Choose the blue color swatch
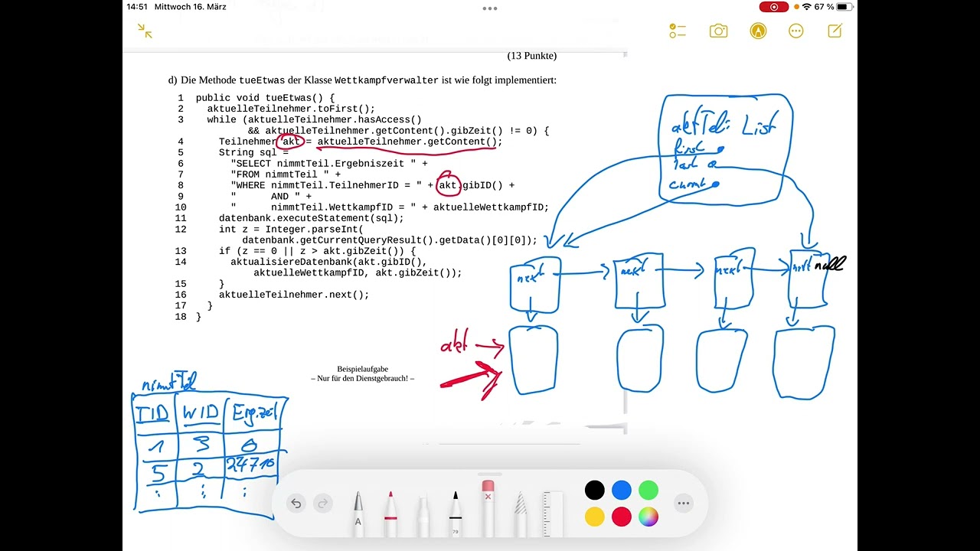This screenshot has height=551, width=980. (x=622, y=490)
